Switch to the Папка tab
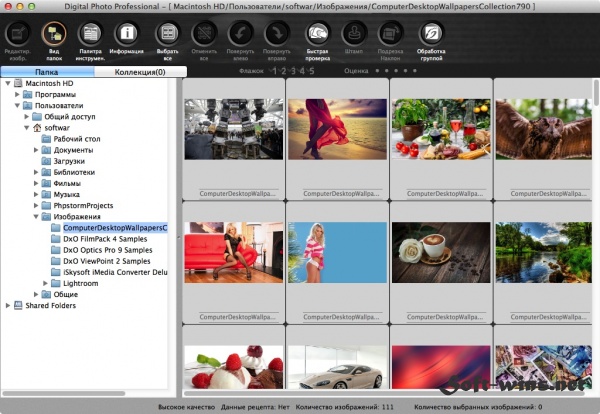The height and width of the screenshot is (414, 600). point(47,72)
